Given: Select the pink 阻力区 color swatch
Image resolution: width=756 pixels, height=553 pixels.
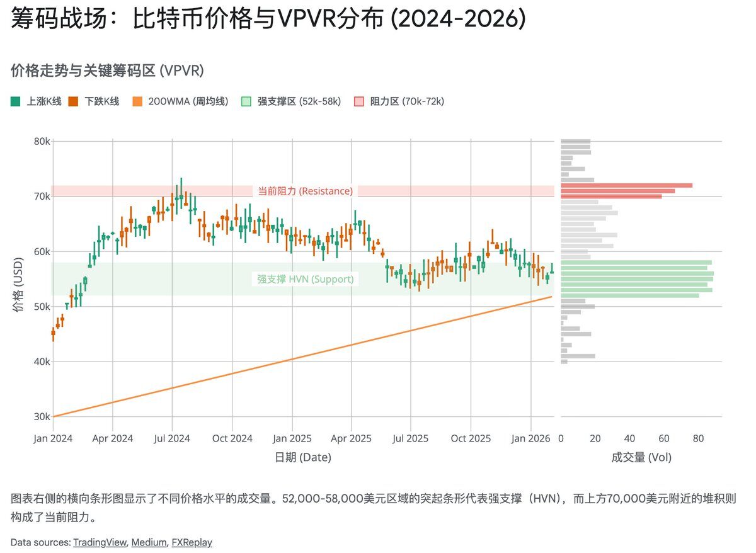Looking at the screenshot, I should click(357, 101).
